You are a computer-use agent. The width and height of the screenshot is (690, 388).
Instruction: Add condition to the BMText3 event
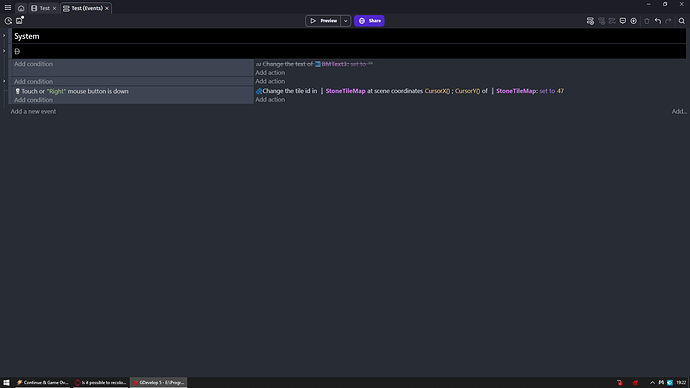[33, 64]
